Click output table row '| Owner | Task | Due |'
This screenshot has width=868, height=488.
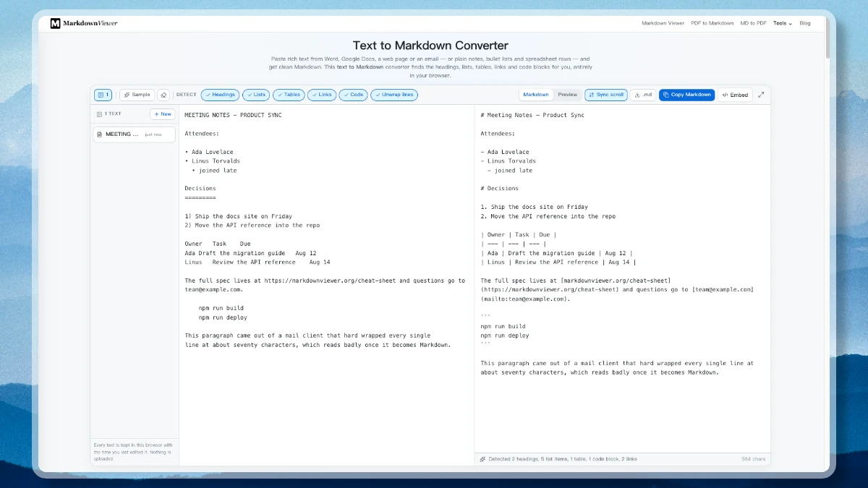(518, 235)
